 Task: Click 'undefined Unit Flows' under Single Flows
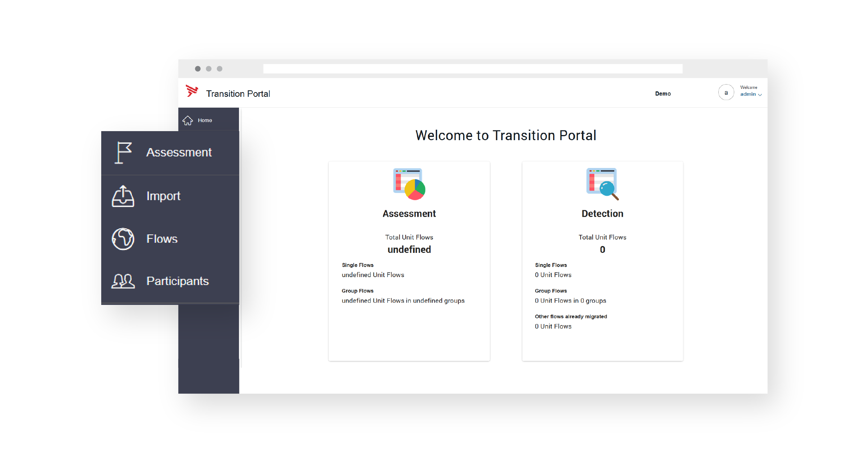click(x=373, y=275)
